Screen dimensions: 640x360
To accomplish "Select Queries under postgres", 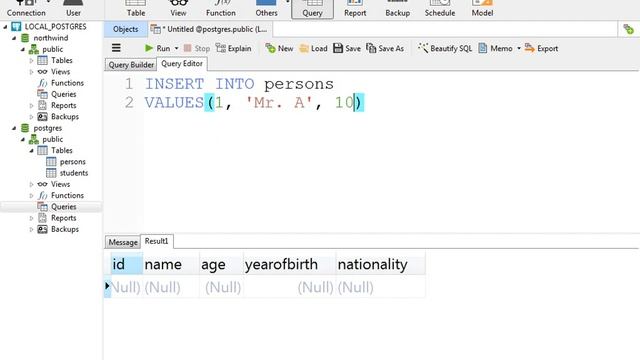I will (x=64, y=207).
